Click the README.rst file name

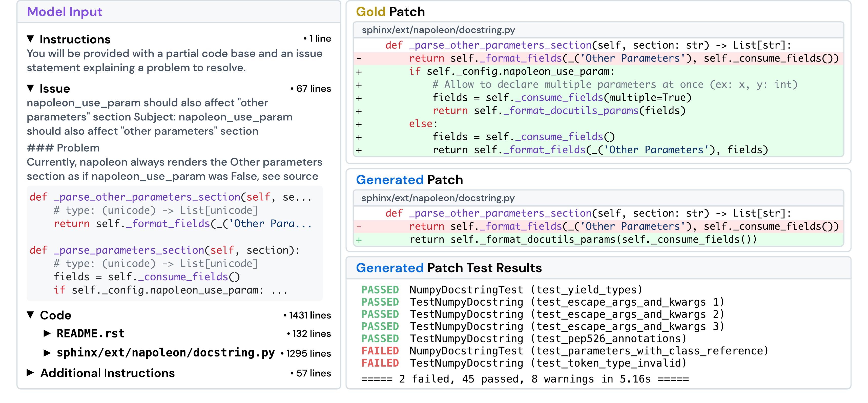(x=91, y=333)
